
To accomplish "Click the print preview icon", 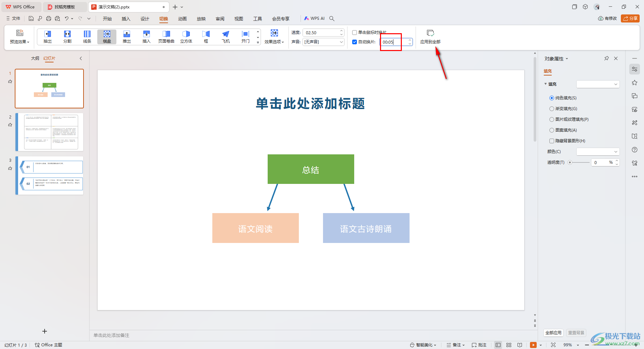I will [x=57, y=18].
